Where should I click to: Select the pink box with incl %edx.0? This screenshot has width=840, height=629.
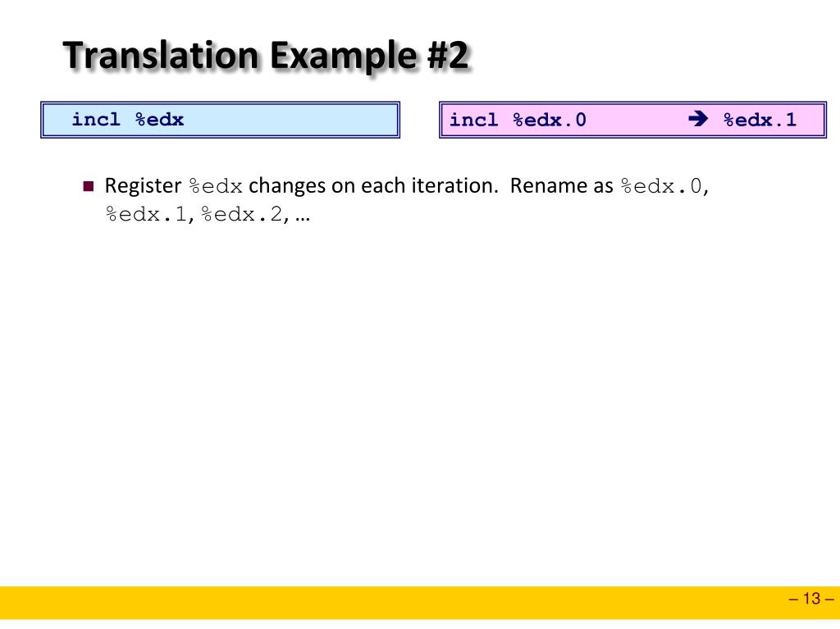click(x=632, y=120)
